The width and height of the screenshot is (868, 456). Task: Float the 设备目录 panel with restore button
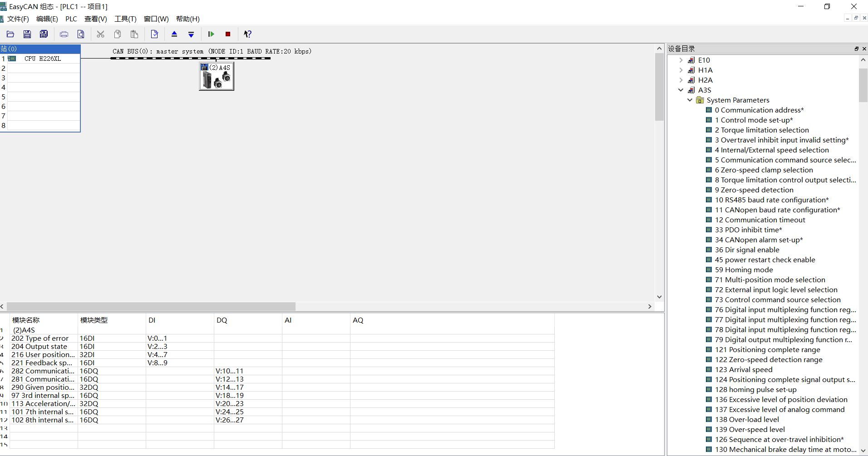(856, 49)
